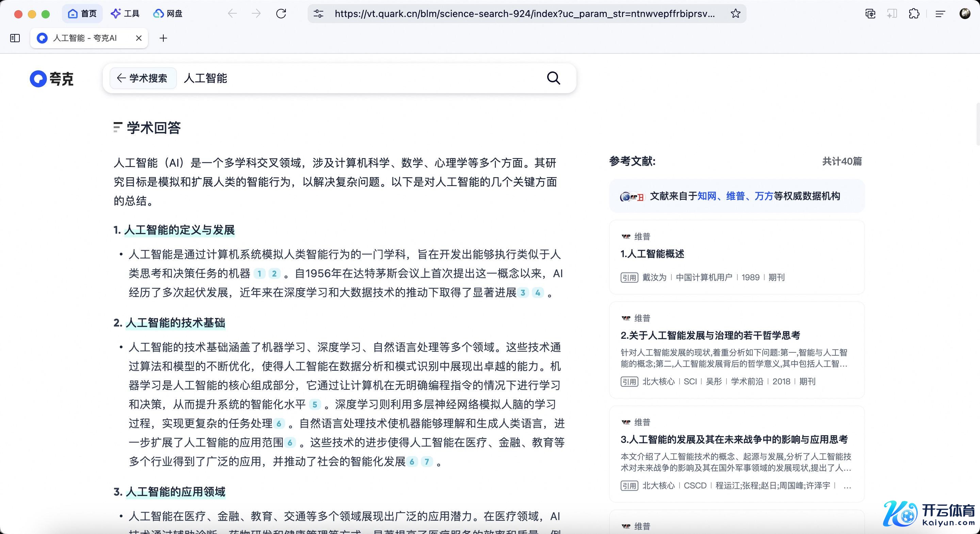Open the browser extensions puzzle icon

(914, 14)
